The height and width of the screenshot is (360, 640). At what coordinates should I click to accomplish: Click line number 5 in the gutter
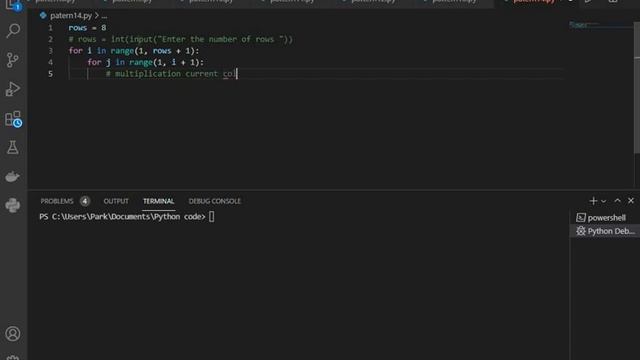(50, 74)
